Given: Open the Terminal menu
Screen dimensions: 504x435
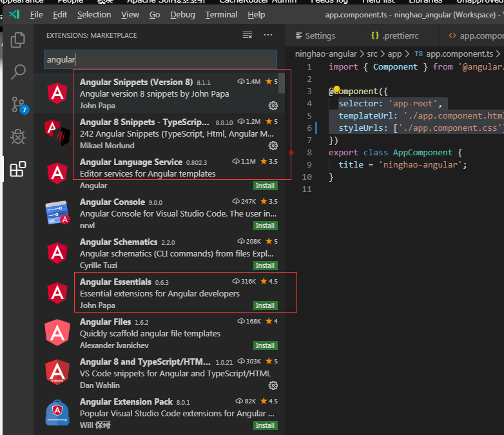Looking at the screenshot, I should point(221,14).
